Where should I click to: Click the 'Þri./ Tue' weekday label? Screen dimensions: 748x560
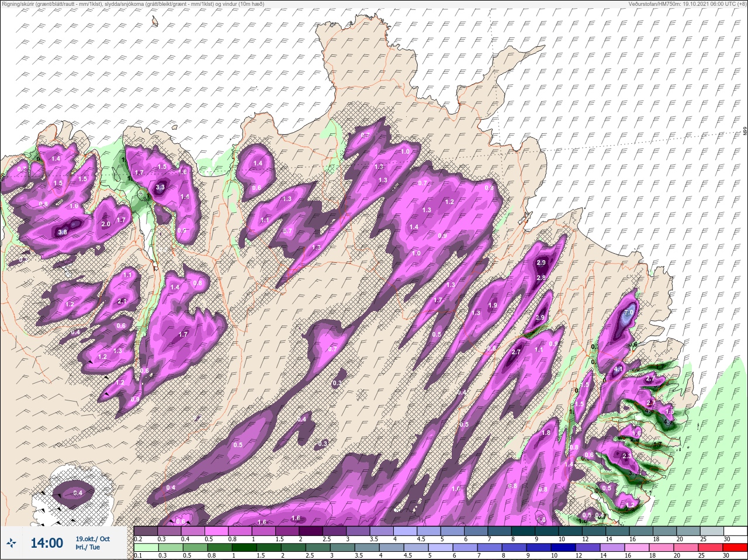pos(88,547)
